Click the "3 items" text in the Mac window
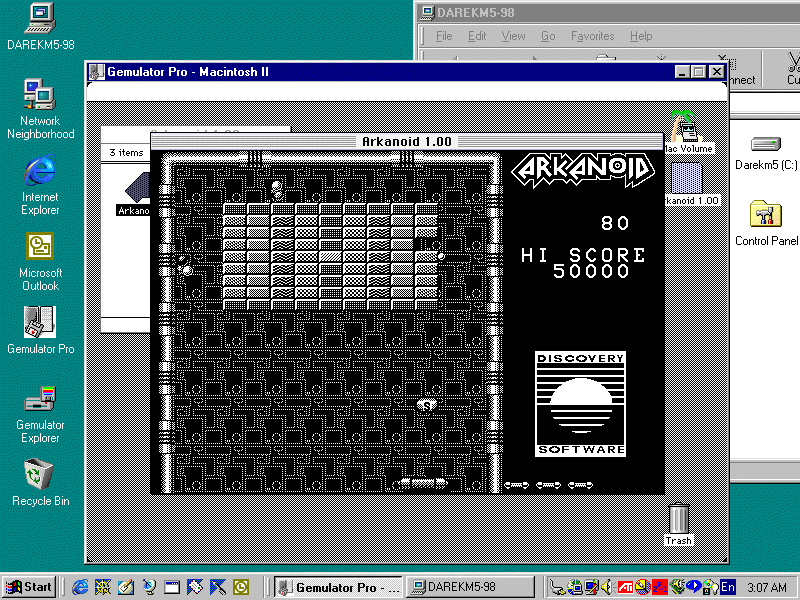Image resolution: width=800 pixels, height=600 pixels. click(126, 153)
